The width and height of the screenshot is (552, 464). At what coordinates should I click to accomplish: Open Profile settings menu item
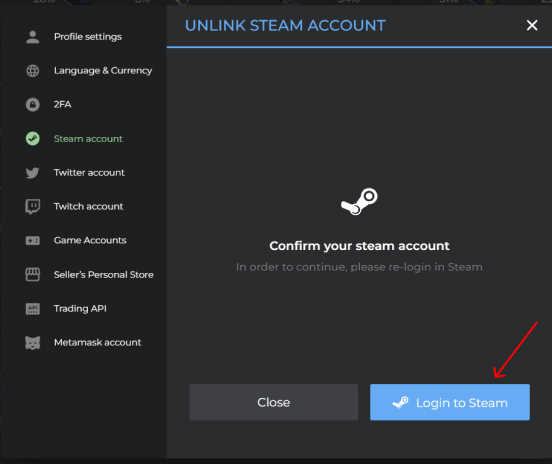(88, 37)
